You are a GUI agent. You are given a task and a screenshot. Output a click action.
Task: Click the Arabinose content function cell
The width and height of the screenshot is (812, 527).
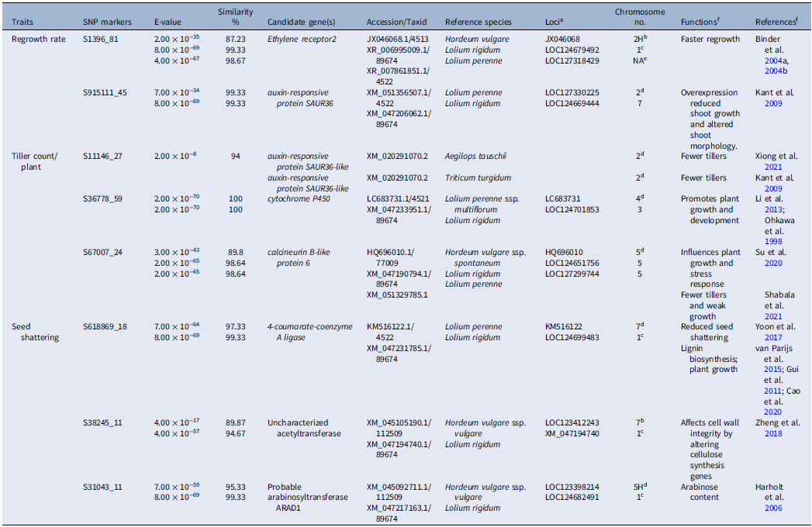700,492
